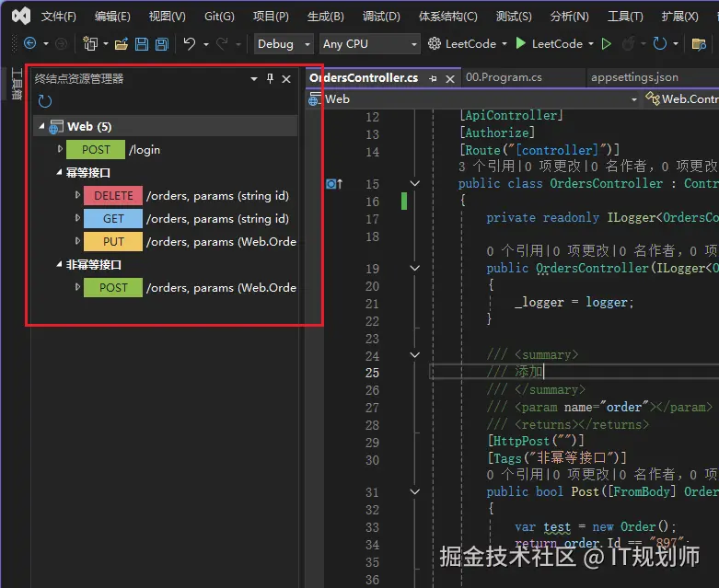Refresh the endpoints explorer list
The width and height of the screenshot is (719, 588).
45,101
